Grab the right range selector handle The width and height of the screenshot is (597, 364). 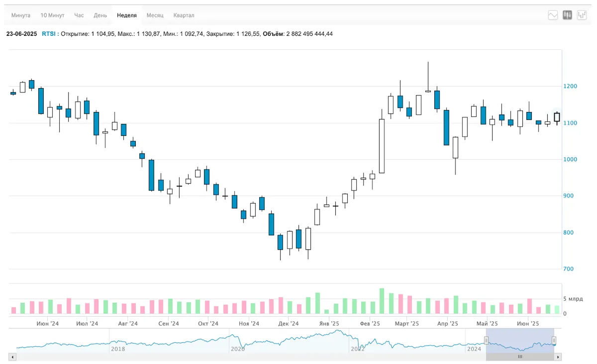point(554,340)
